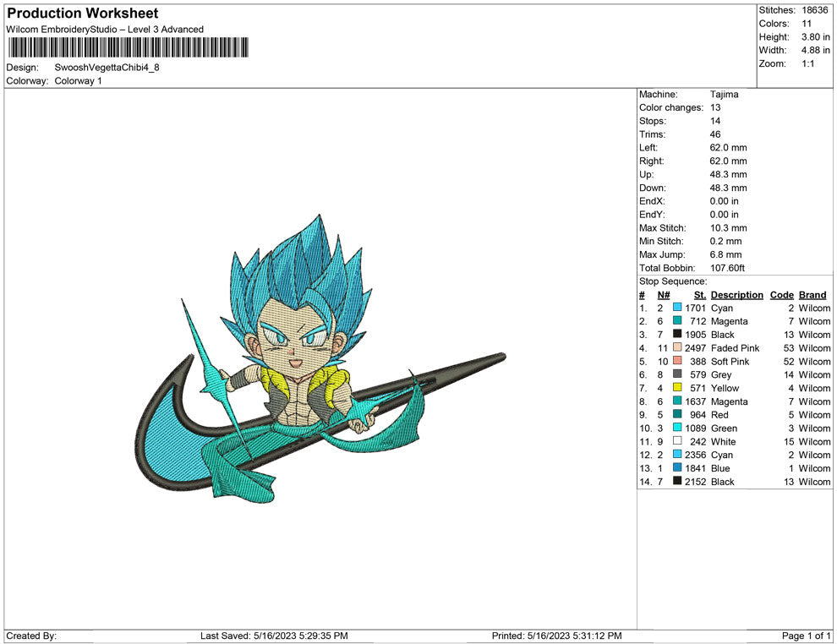Click the 'White' description in row 11
This screenshot has height=644, width=837.
point(724,441)
